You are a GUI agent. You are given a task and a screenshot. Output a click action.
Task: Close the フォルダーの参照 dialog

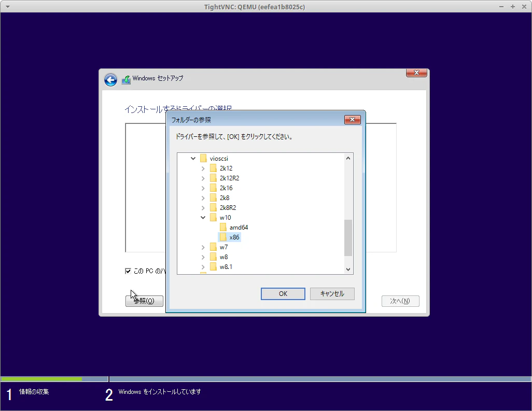click(x=353, y=120)
